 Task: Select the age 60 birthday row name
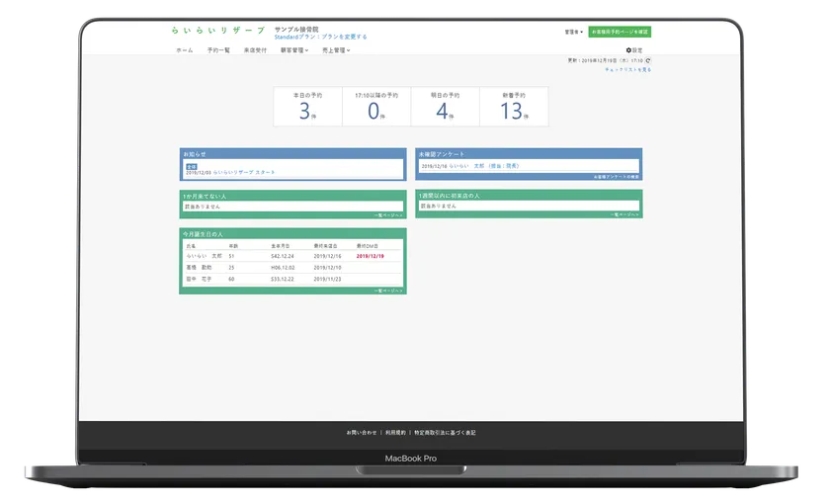click(199, 279)
